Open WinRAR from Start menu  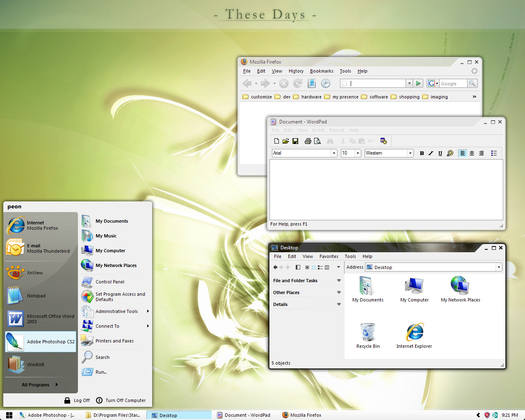(x=41, y=365)
